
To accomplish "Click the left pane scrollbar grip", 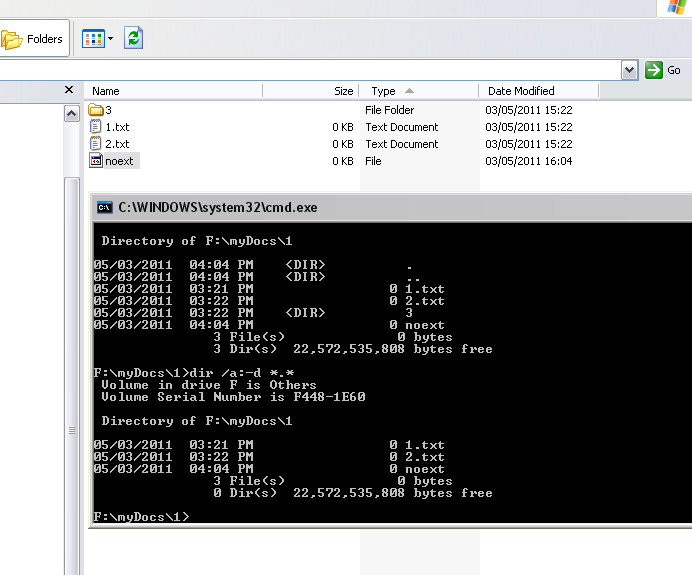I will coord(71,430).
